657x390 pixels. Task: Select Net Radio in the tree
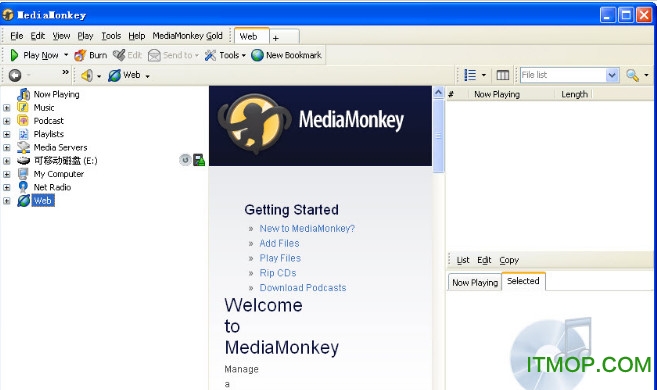pyautogui.click(x=52, y=187)
